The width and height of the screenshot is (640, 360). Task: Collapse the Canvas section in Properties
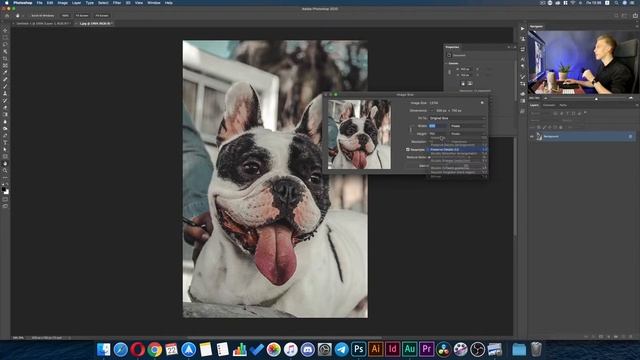click(446, 63)
